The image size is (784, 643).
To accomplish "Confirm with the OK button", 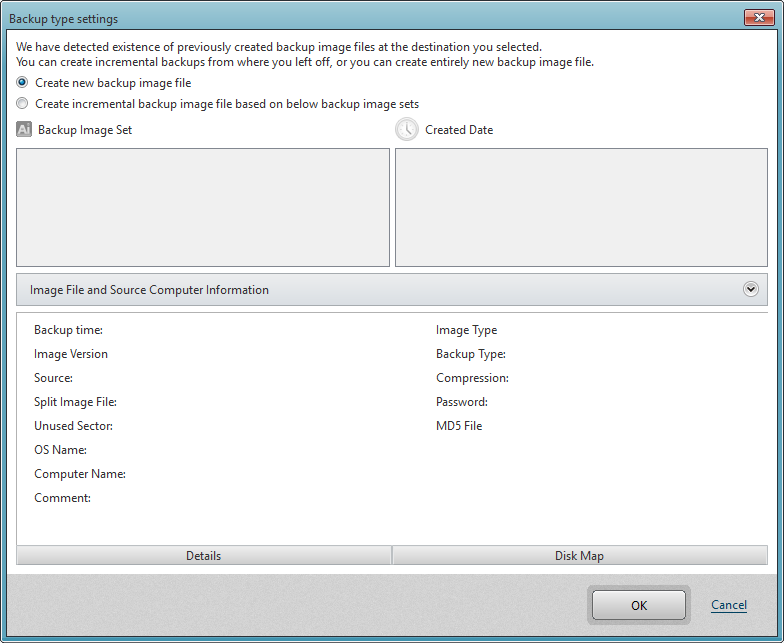I will tap(638, 605).
